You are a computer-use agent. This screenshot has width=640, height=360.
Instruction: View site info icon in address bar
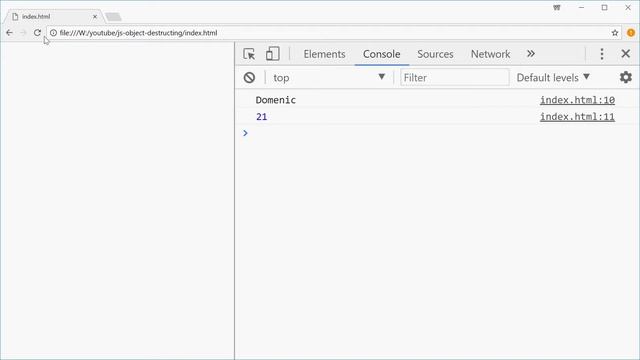53,33
